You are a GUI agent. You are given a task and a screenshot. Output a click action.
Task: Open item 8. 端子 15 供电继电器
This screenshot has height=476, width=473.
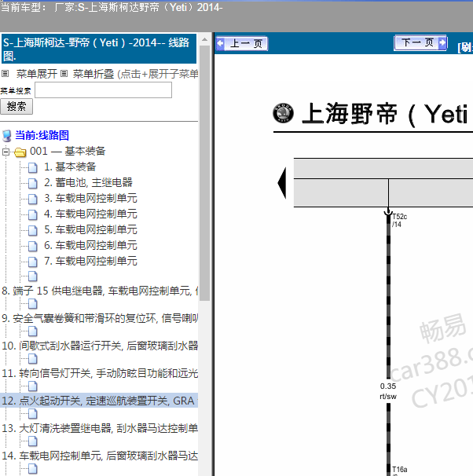tap(100, 291)
